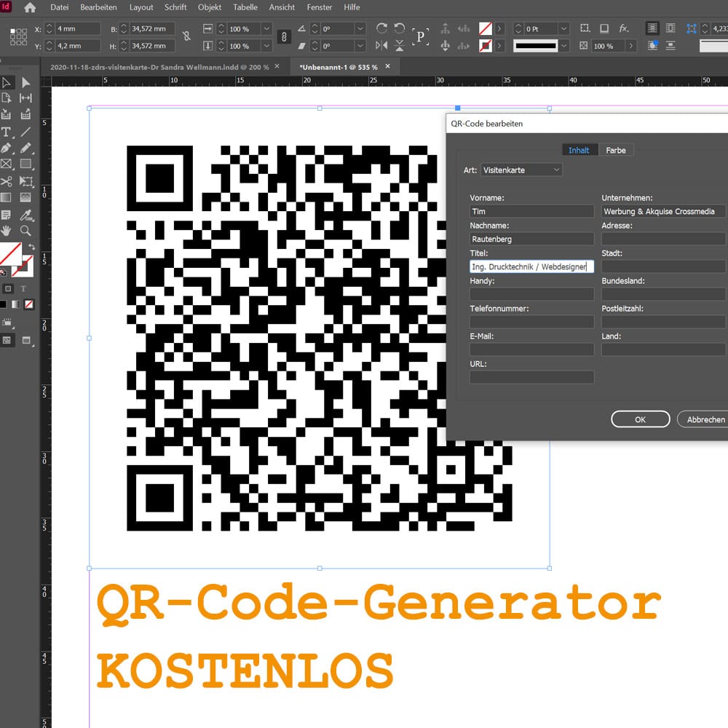Toggle formatting affects text
Image resolution: width=728 pixels, height=728 pixels.
click(23, 289)
